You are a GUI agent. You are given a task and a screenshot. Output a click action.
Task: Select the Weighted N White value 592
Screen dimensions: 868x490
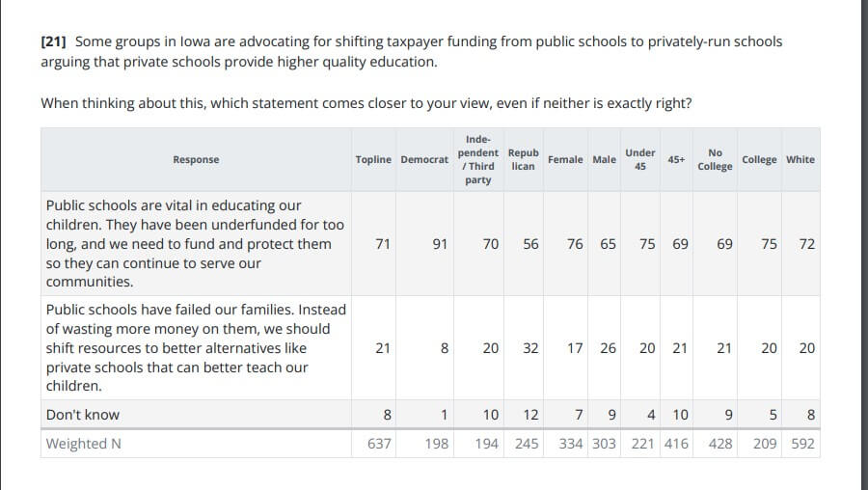(802, 444)
